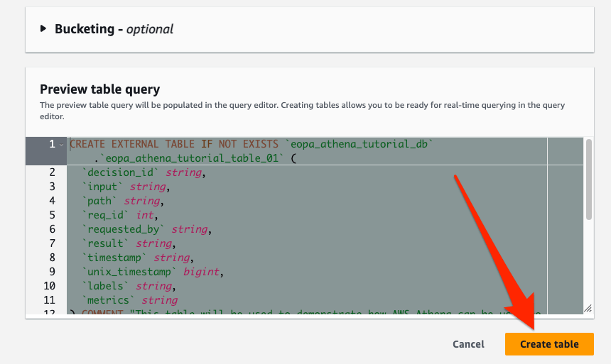Click the `metrics` string line
The width and height of the screenshot is (611, 364).
(130, 300)
